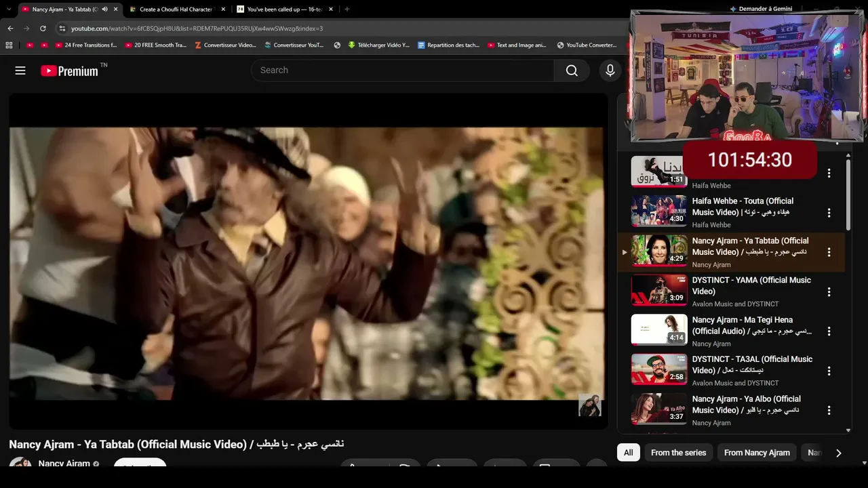Image resolution: width=868 pixels, height=488 pixels.
Task: Select the From Nancy Ajram chip
Action: [757, 453]
